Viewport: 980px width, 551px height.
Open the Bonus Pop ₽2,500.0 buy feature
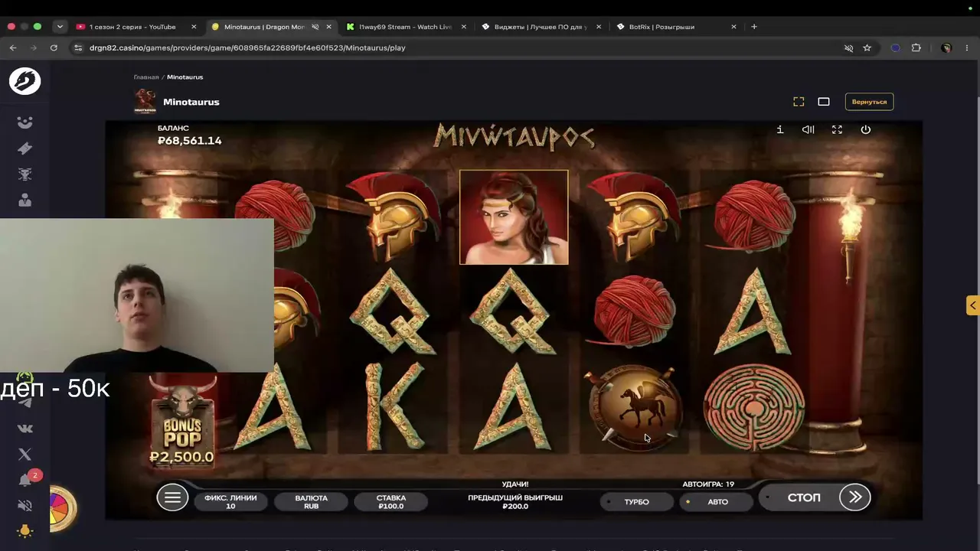pos(182,422)
